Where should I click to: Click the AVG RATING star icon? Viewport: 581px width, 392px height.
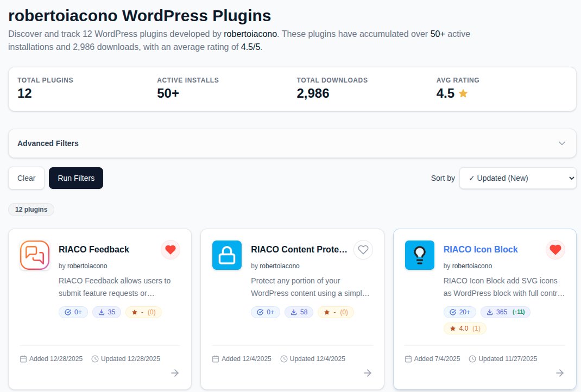pos(463,93)
